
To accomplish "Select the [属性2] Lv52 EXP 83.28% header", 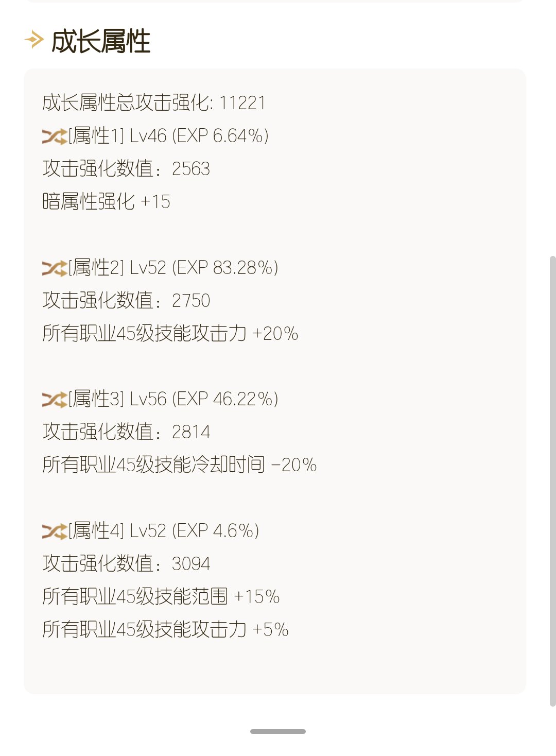I will pyautogui.click(x=173, y=268).
